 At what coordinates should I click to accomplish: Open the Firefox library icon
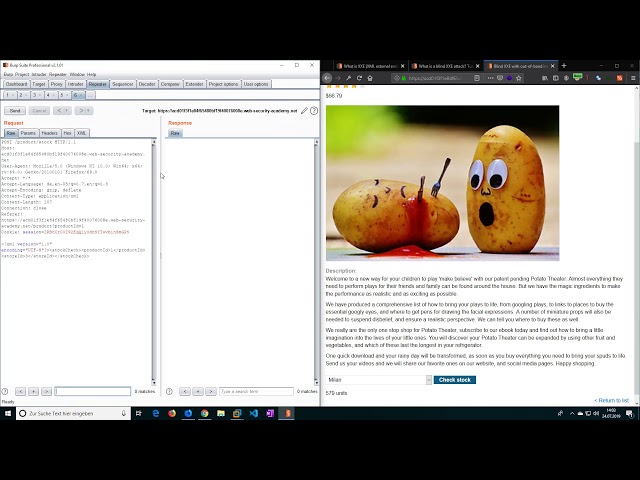545,78
